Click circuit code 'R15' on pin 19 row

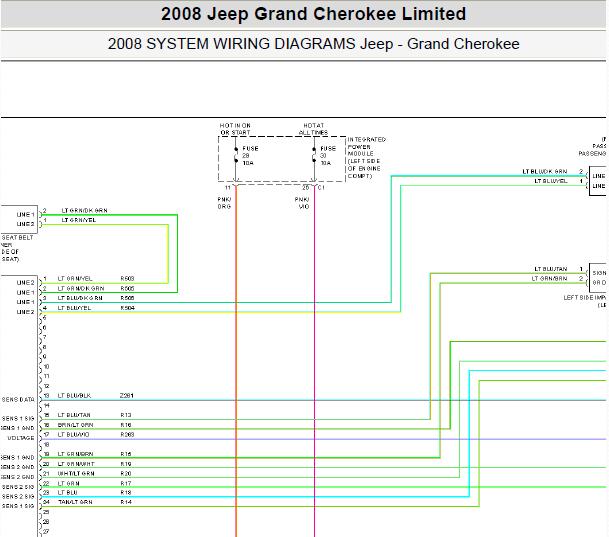(x=126, y=454)
